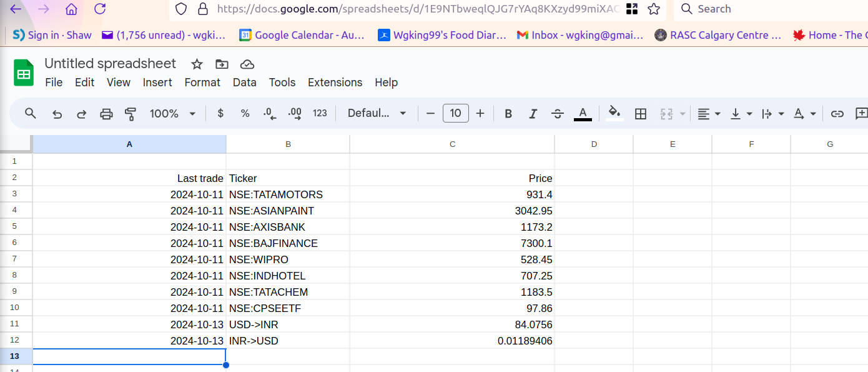Open the zoom level dropdown
Viewport: 868px width, 372px height.
click(172, 113)
